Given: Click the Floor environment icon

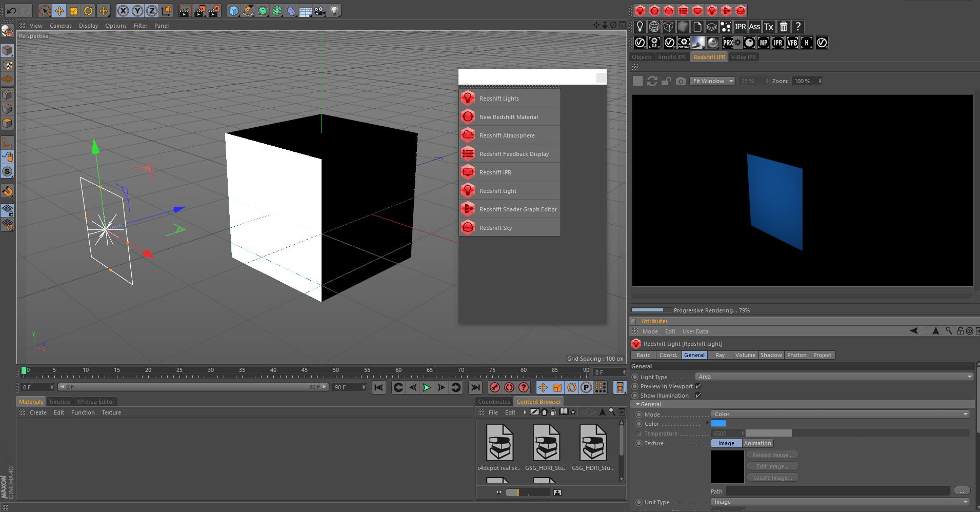Looking at the screenshot, I should click(x=306, y=11).
